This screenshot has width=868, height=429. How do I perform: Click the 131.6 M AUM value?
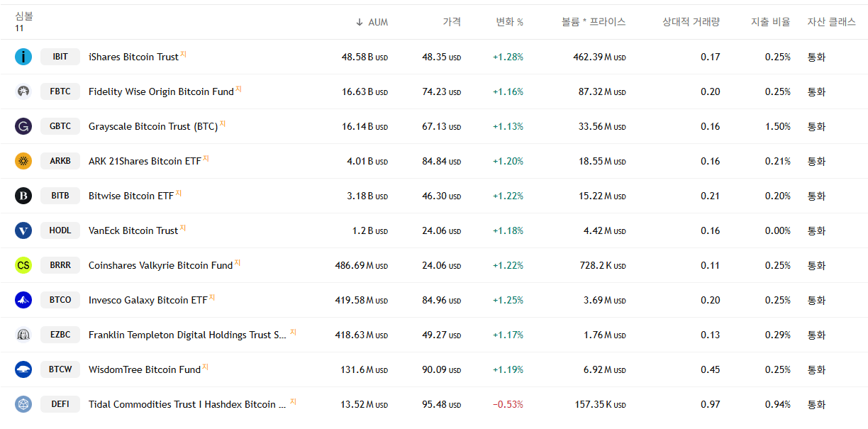365,369
